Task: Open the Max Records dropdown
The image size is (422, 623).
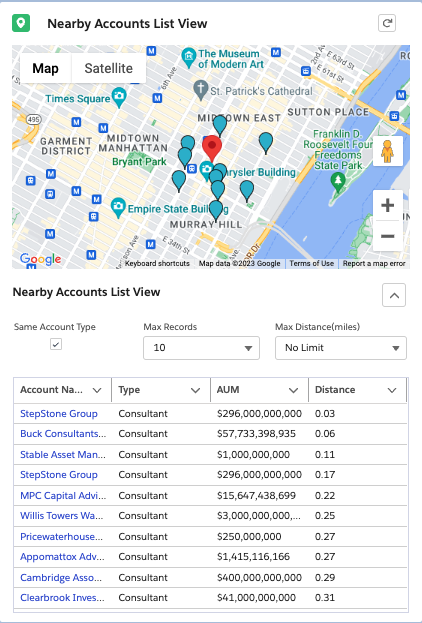Action: [x=201, y=348]
